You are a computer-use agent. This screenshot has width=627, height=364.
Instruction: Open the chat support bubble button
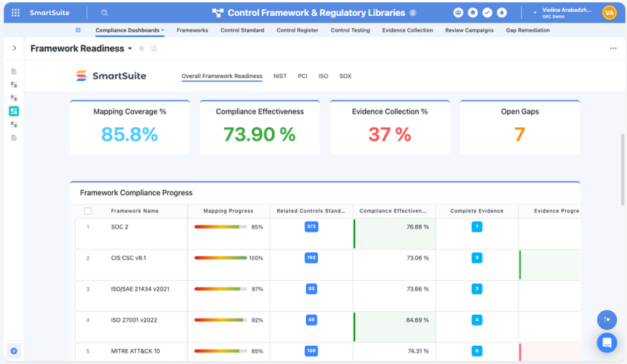click(607, 342)
